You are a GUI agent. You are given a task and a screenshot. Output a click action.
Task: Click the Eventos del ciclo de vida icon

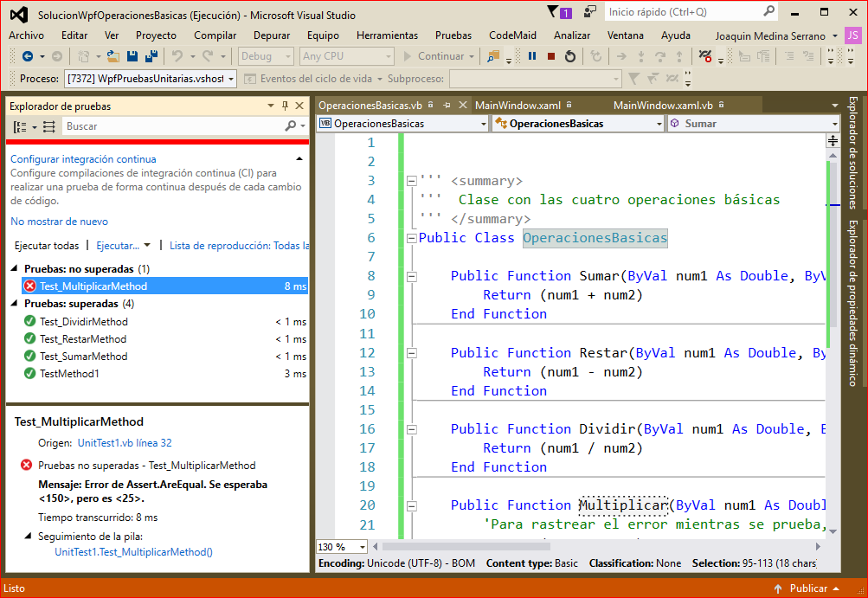[x=250, y=79]
